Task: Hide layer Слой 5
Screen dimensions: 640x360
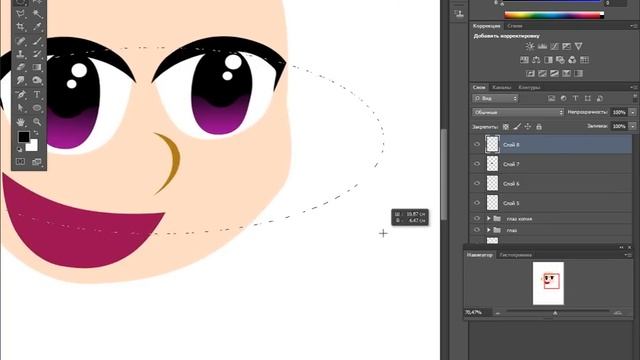Action: click(x=477, y=203)
